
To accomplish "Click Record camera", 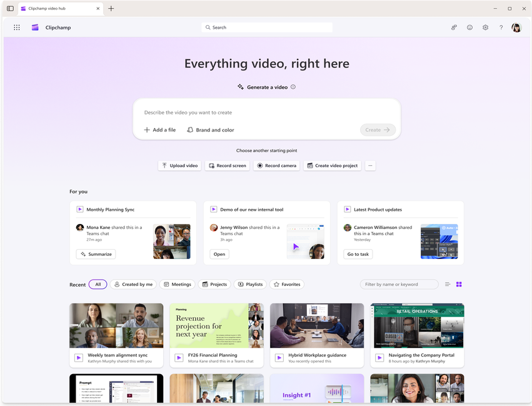I will point(276,166).
